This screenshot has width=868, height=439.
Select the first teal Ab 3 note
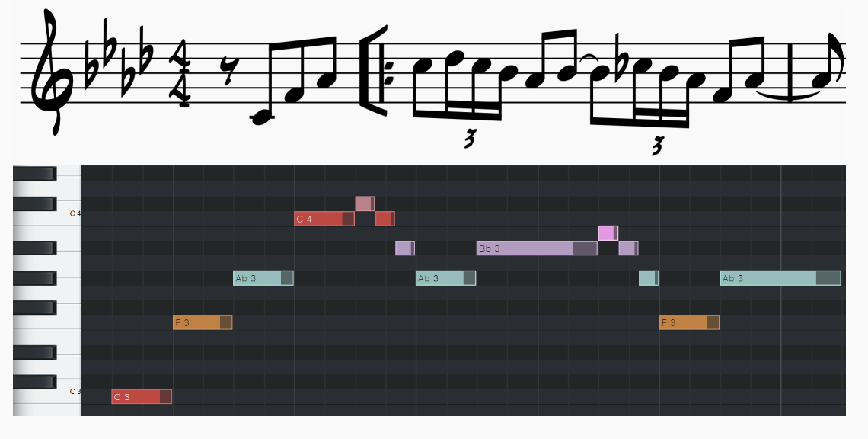263,277
